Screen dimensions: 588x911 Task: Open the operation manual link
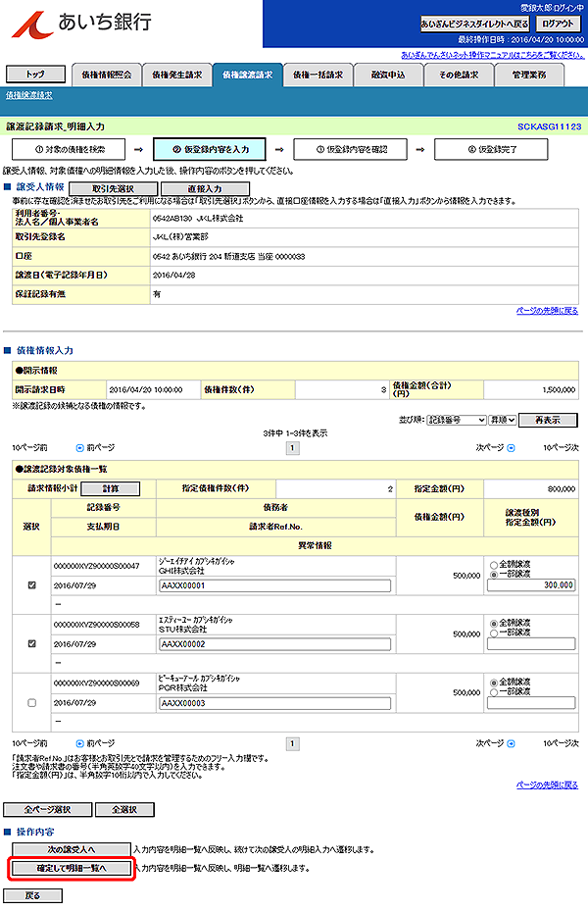click(493, 55)
